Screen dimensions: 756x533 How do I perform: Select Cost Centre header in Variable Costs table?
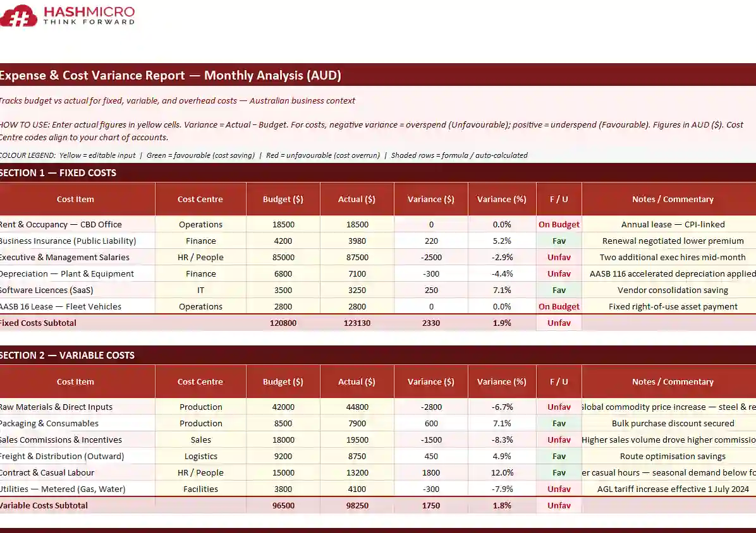point(200,381)
